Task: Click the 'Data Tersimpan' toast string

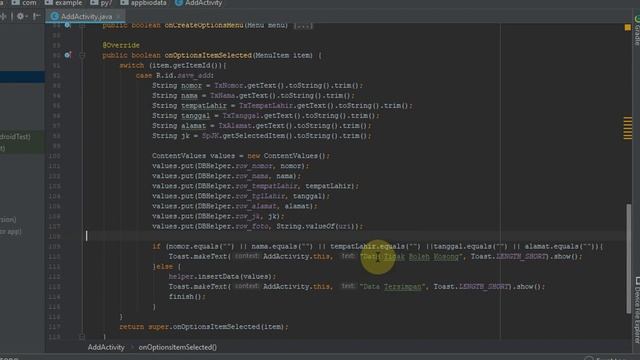Action: [393, 287]
